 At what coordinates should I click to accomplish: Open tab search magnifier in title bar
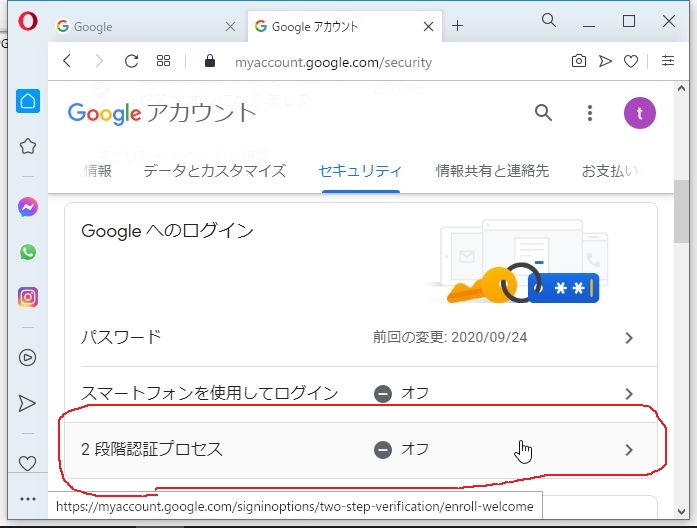pos(549,20)
